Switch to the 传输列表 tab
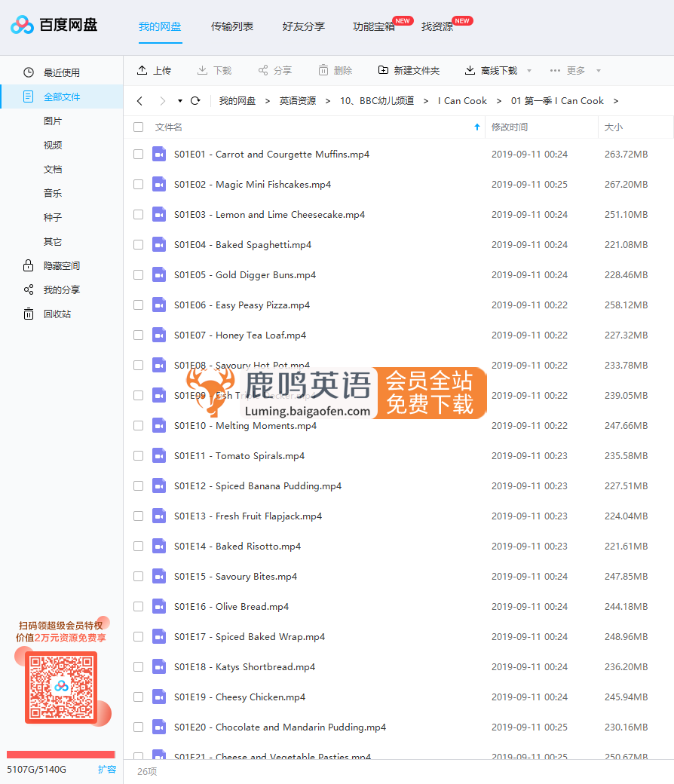The image size is (674, 784). [231, 25]
